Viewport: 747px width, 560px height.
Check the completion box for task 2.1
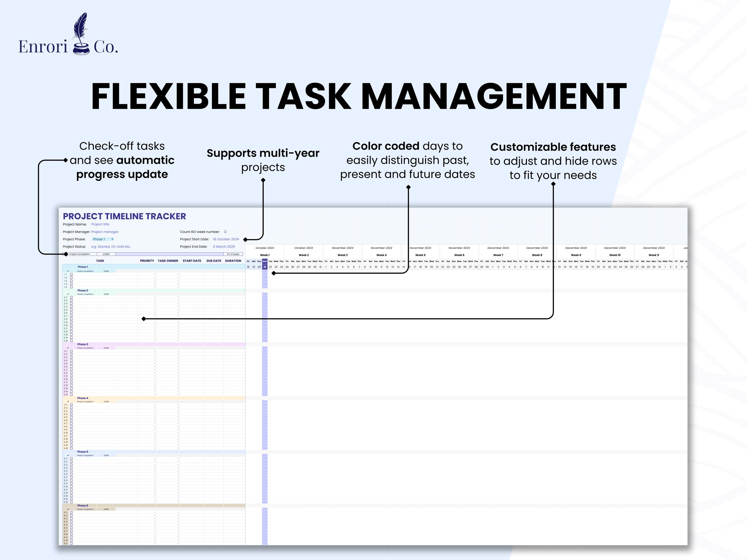click(71, 298)
